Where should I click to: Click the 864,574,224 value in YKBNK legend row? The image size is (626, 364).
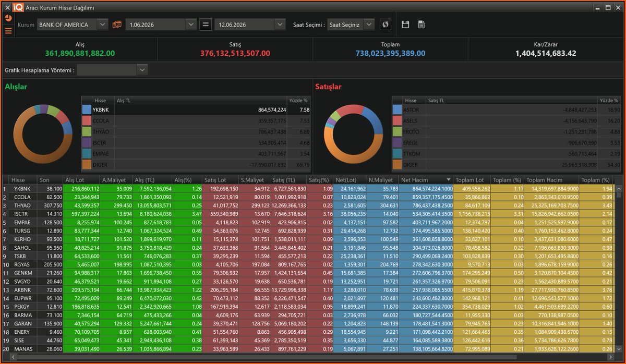pyautogui.click(x=272, y=110)
